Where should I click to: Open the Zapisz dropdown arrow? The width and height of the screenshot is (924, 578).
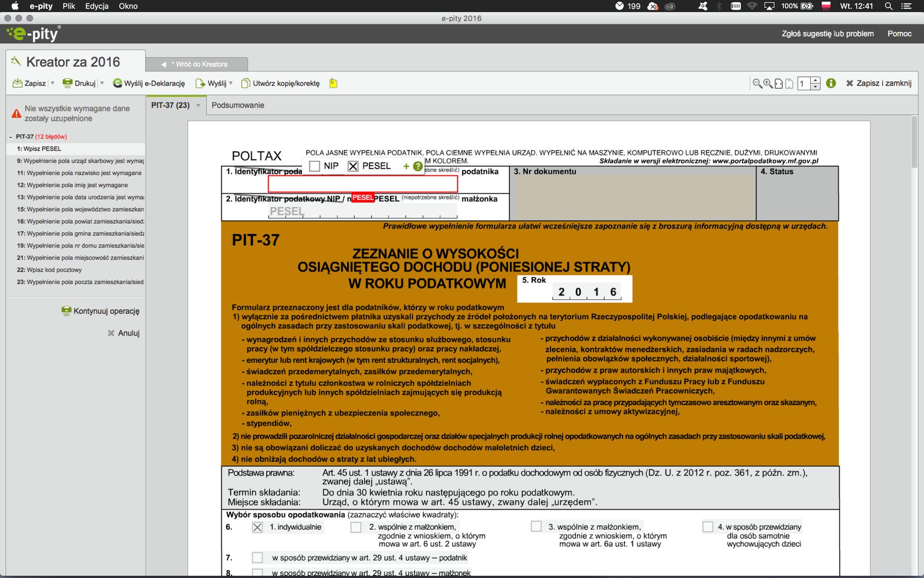point(52,83)
